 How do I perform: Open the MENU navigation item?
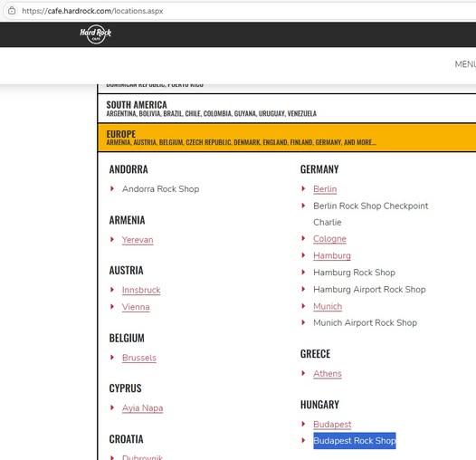pos(465,64)
